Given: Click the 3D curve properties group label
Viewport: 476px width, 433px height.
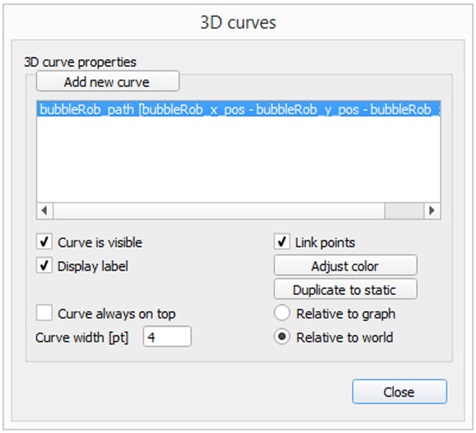Looking at the screenshot, I should pos(80,62).
